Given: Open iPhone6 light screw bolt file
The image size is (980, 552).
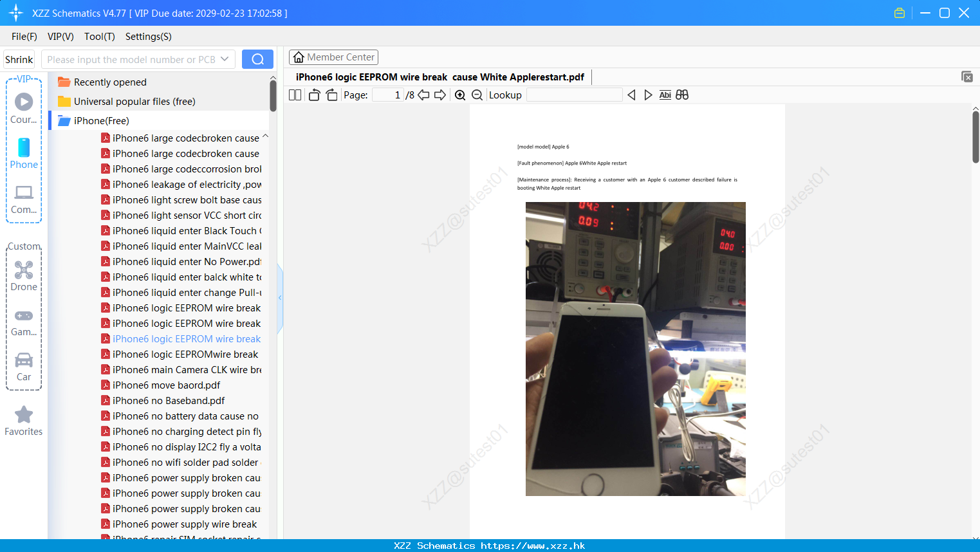Looking at the screenshot, I should [x=181, y=200].
